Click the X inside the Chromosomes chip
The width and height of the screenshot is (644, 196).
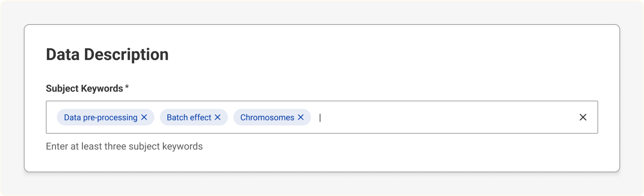pyautogui.click(x=301, y=117)
